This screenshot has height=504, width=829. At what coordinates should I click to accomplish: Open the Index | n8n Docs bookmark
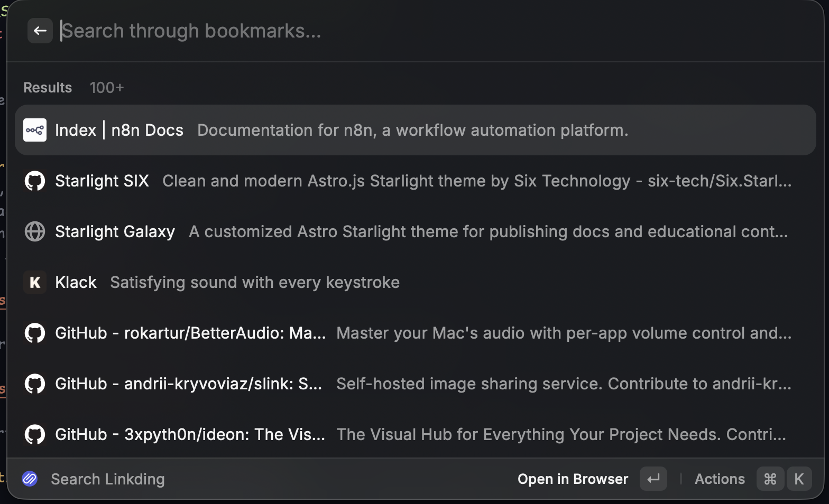[x=119, y=130]
